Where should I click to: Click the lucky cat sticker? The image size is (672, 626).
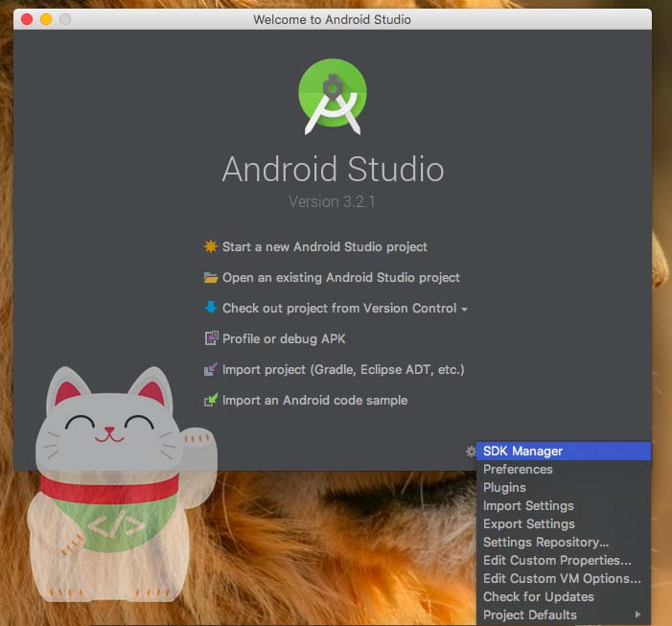tap(122, 484)
